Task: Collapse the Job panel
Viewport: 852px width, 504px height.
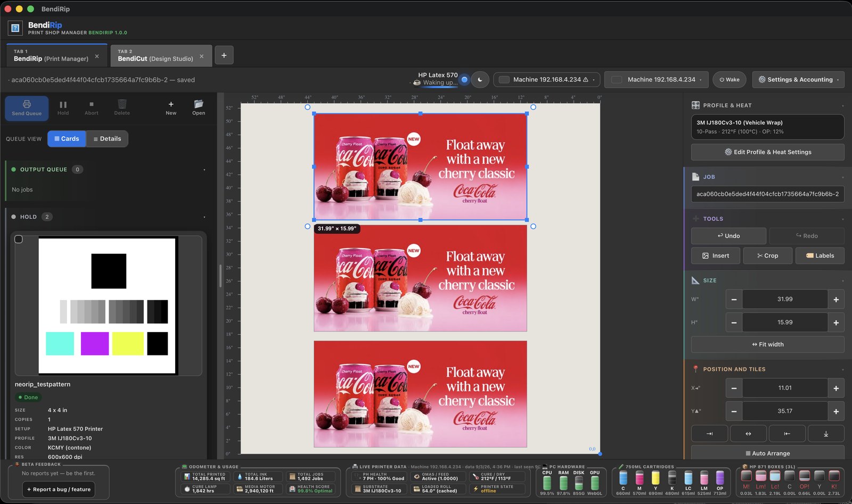Action: click(x=842, y=177)
